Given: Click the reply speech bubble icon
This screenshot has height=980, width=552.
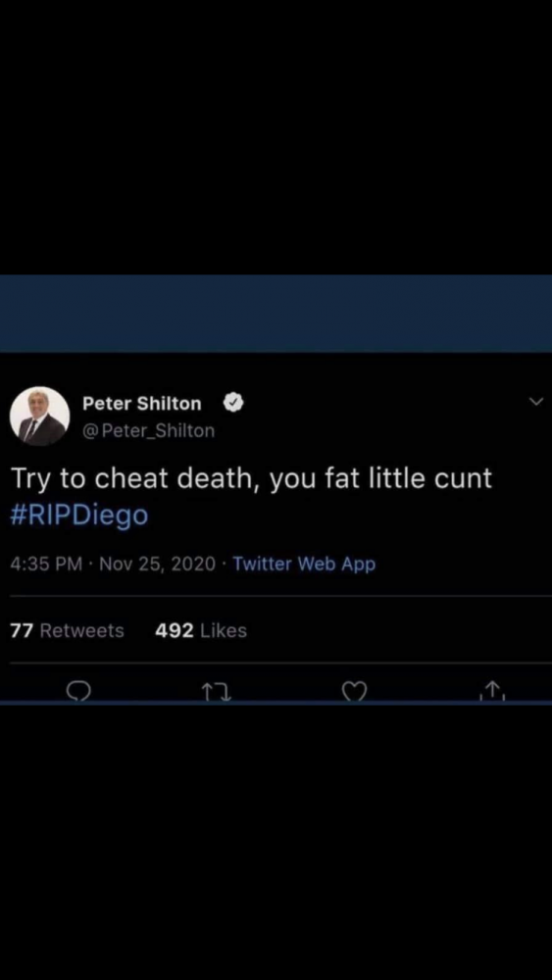Looking at the screenshot, I should [79, 691].
